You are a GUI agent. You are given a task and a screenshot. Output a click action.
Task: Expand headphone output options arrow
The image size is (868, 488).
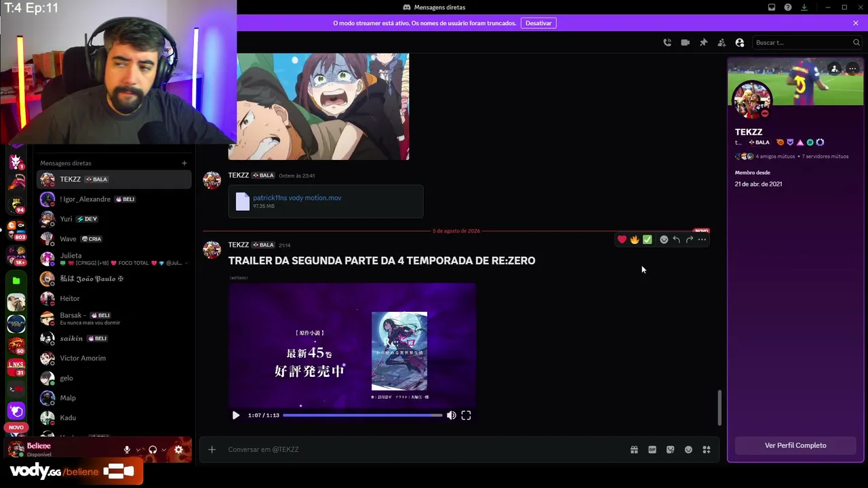click(x=164, y=449)
